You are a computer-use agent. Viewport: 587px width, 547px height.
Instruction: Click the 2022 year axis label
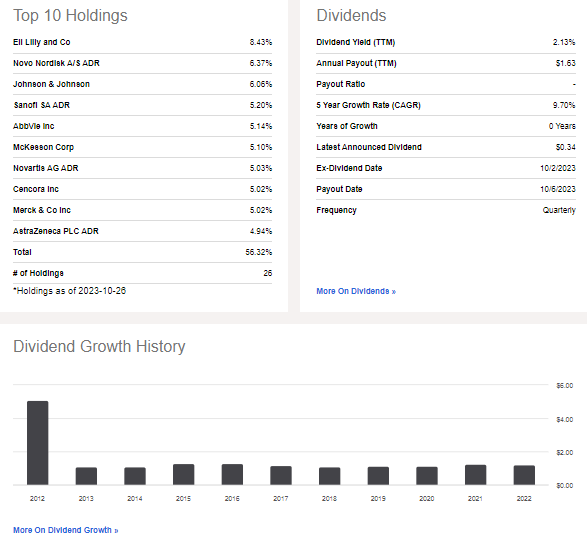[x=524, y=499]
